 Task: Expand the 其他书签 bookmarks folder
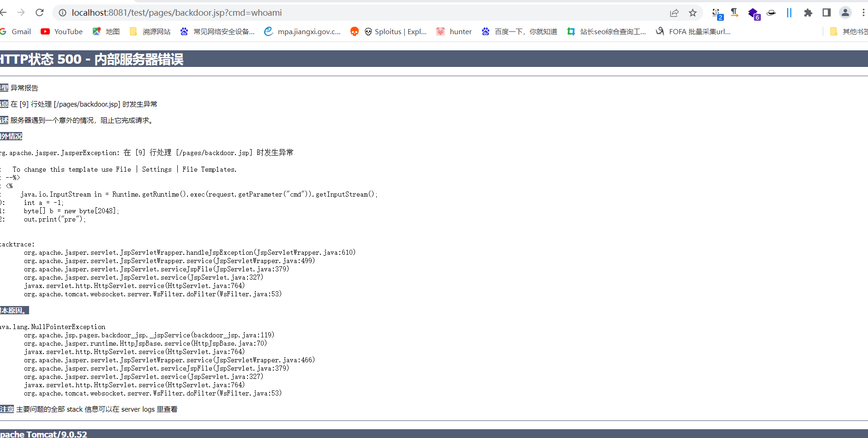[x=850, y=31]
